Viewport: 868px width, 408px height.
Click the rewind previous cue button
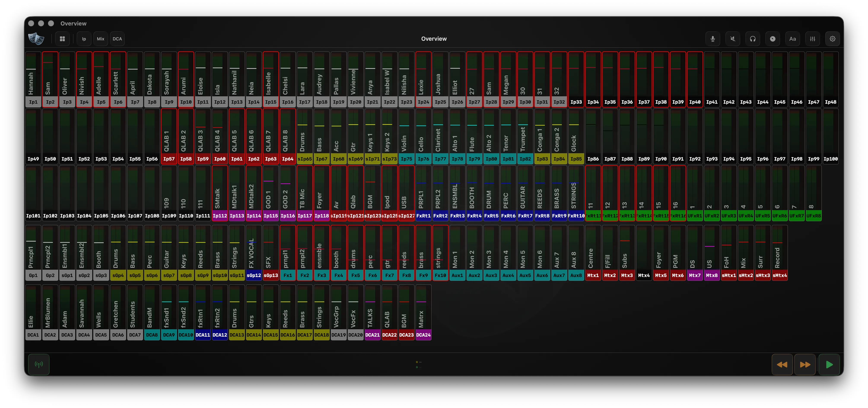tap(782, 365)
